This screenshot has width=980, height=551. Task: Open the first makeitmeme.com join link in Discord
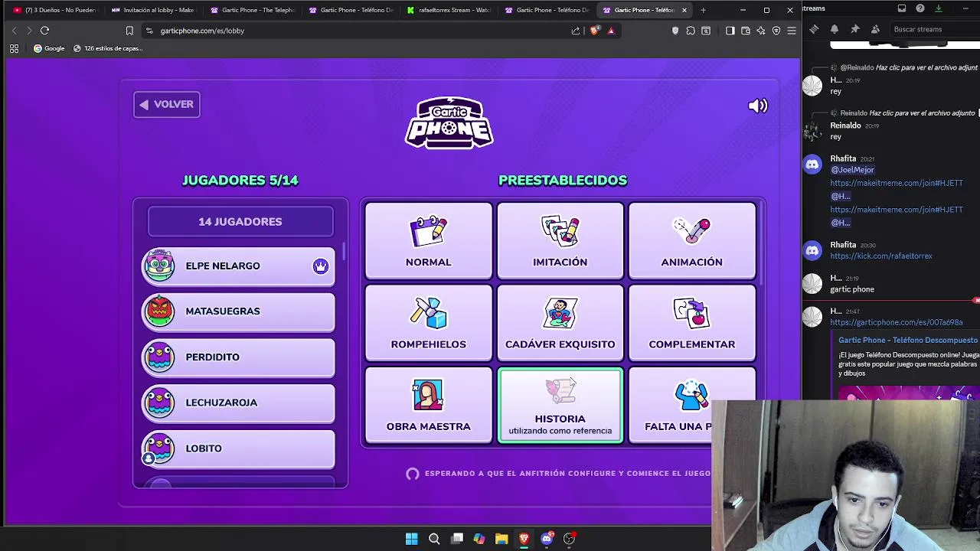[897, 183]
